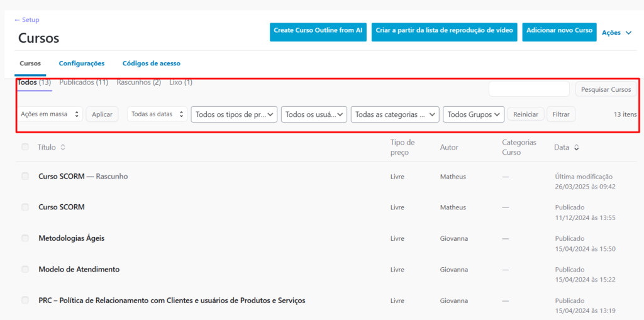Select the Metodologias Ágeis checkbox
This screenshot has height=320, width=644.
coord(25,238)
